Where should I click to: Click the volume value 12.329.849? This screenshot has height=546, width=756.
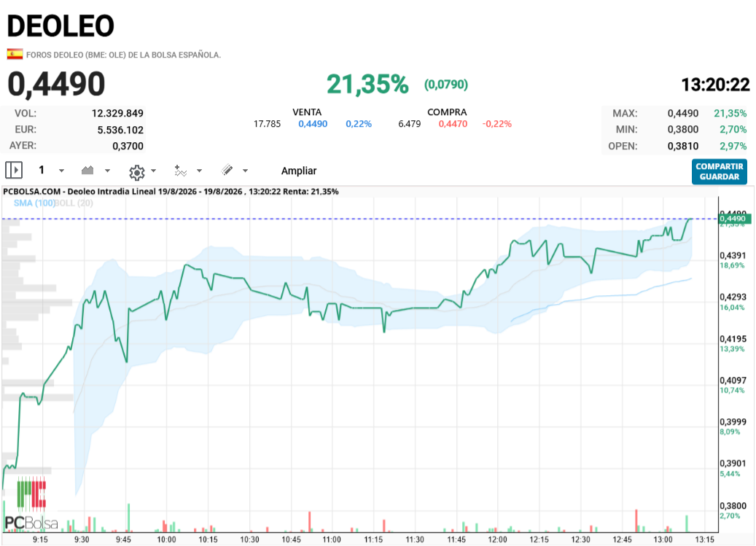(x=117, y=113)
